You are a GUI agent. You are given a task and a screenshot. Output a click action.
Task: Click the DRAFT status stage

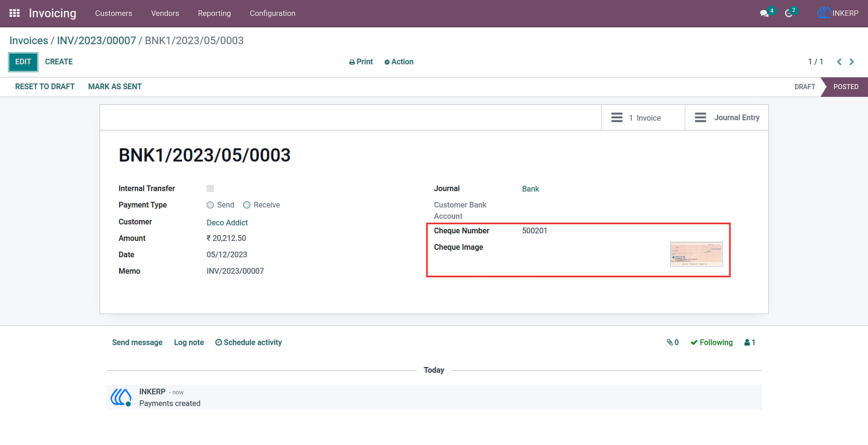point(805,87)
